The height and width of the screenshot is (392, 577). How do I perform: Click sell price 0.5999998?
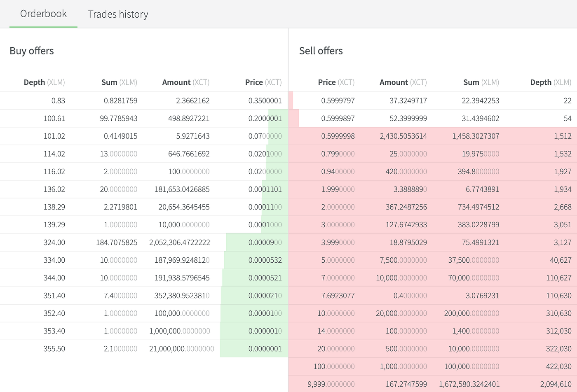click(338, 136)
